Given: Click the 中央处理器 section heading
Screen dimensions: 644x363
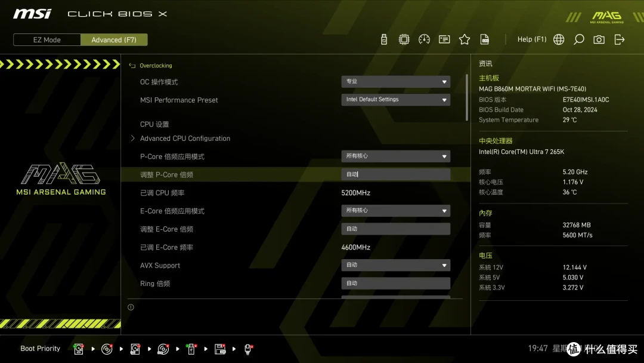Looking at the screenshot, I should pyautogui.click(x=496, y=140).
